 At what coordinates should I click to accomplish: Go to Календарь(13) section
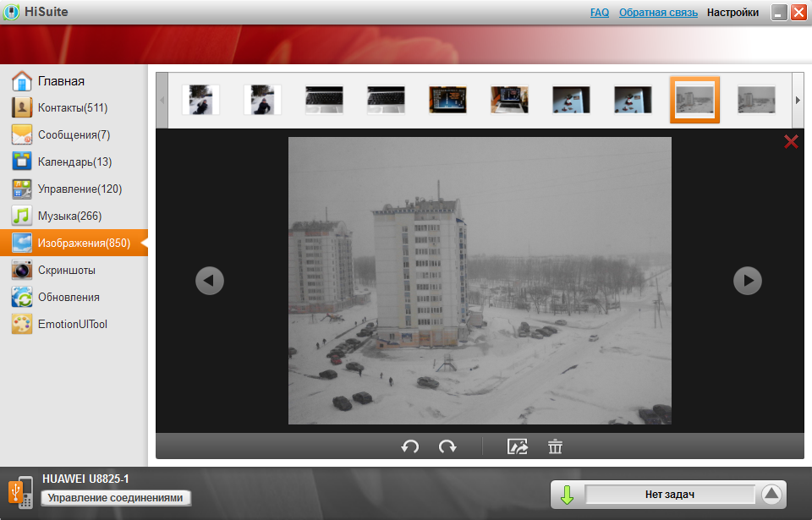point(74,161)
